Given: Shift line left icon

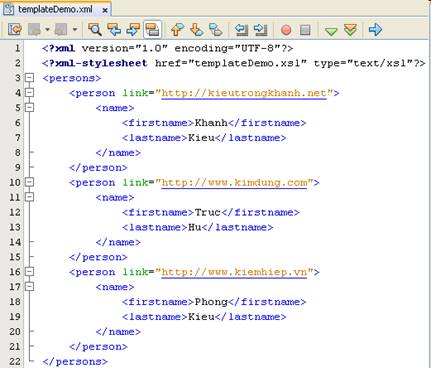Looking at the screenshot, I should coord(241,30).
